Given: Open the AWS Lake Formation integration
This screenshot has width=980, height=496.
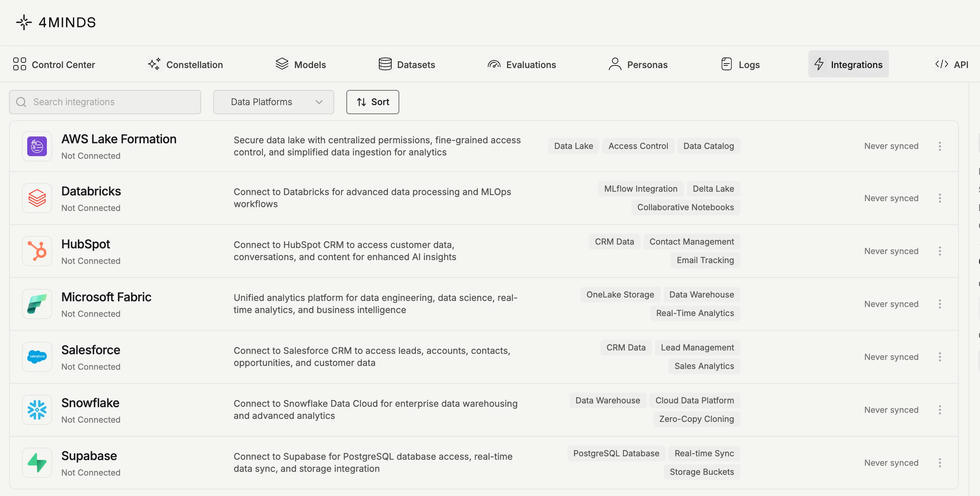Looking at the screenshot, I should pyautogui.click(x=484, y=146).
